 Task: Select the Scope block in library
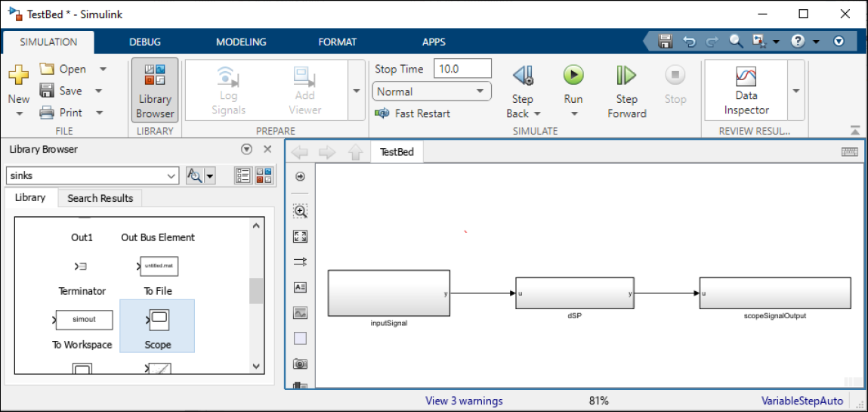[x=157, y=326]
